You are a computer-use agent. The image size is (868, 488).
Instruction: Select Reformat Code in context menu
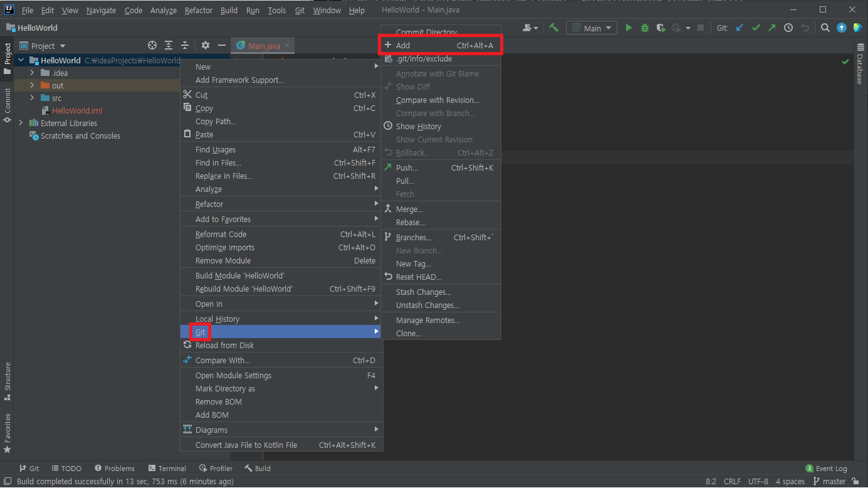pos(281,234)
